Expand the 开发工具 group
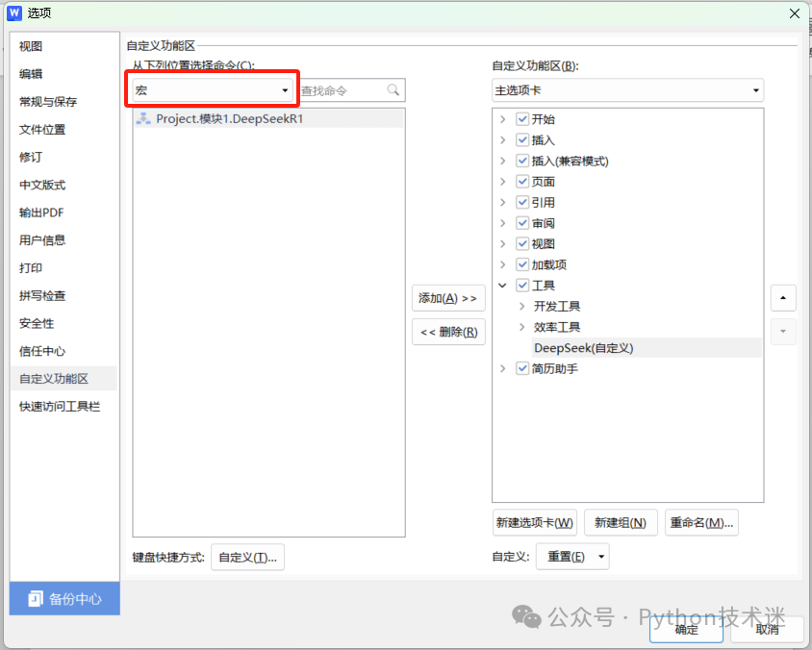Image resolution: width=812 pixels, height=650 pixels. pyautogui.click(x=522, y=306)
